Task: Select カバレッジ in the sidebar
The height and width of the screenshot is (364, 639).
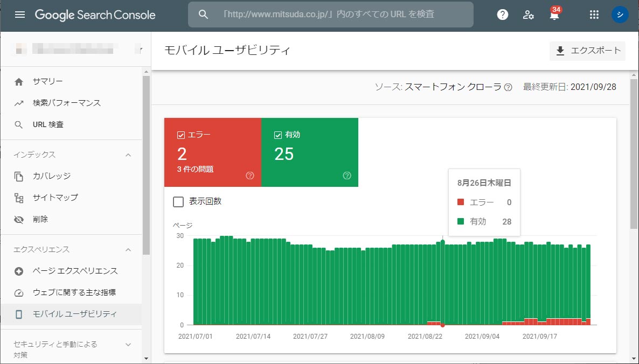Action: pos(51,176)
